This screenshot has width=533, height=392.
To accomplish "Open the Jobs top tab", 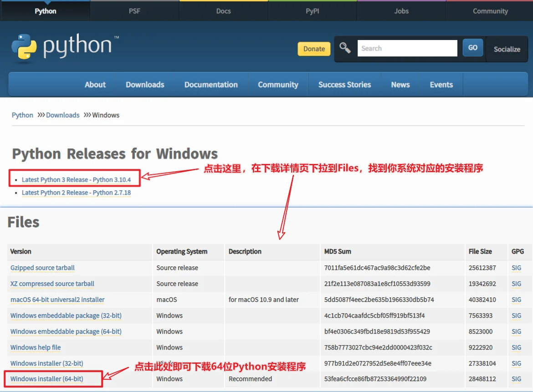I will click(x=401, y=11).
